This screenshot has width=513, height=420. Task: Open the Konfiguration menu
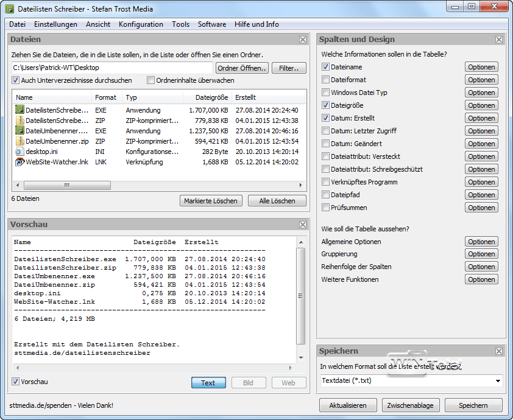coord(141,24)
